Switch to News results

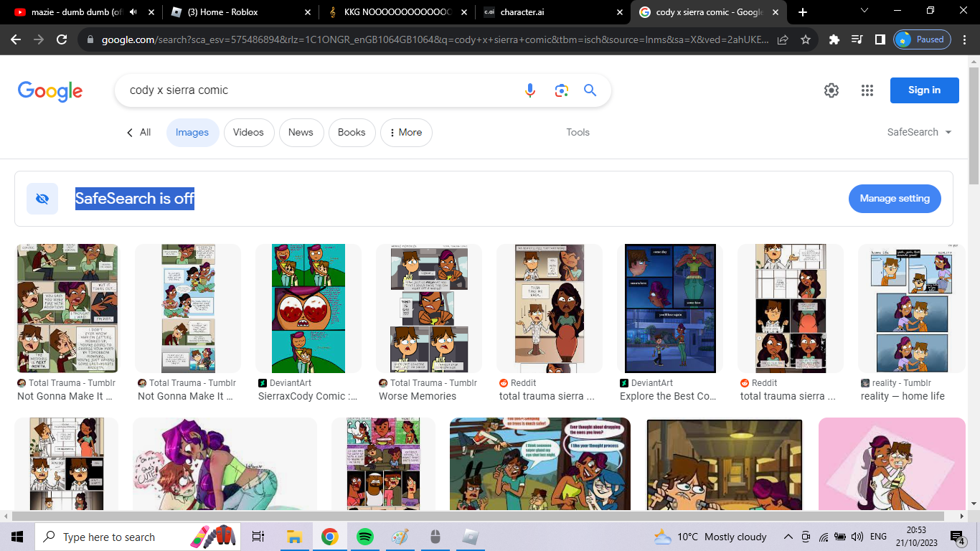pos(301,133)
